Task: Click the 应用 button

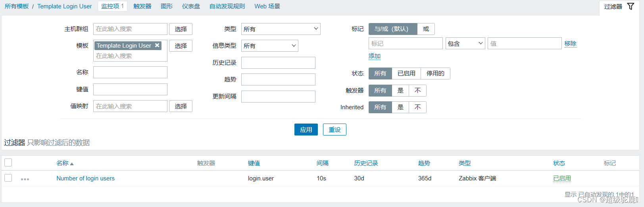Action: [x=306, y=130]
